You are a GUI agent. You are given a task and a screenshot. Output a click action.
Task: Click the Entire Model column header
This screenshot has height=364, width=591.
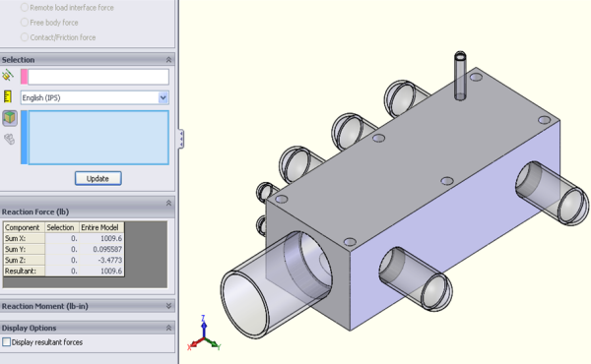pos(101,227)
